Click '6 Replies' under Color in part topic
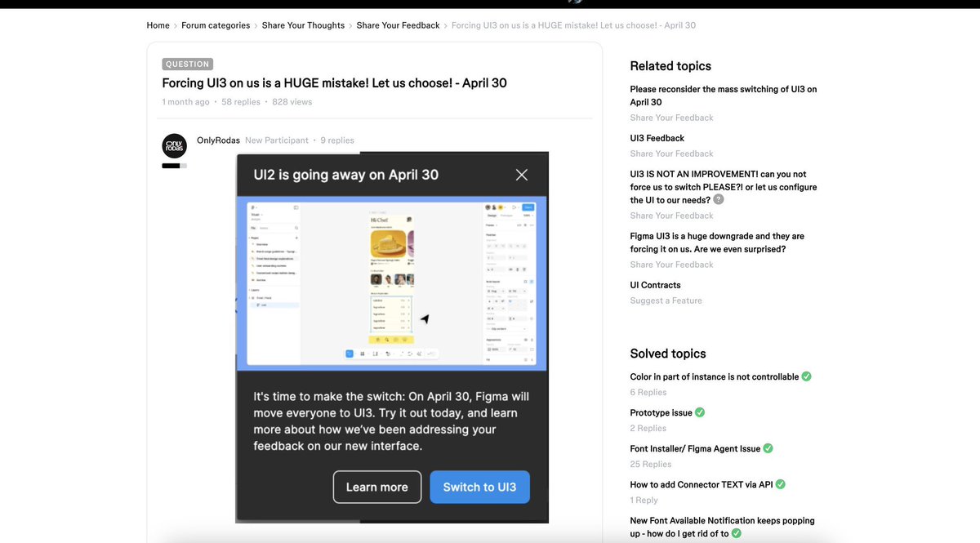980x543 pixels. (648, 392)
